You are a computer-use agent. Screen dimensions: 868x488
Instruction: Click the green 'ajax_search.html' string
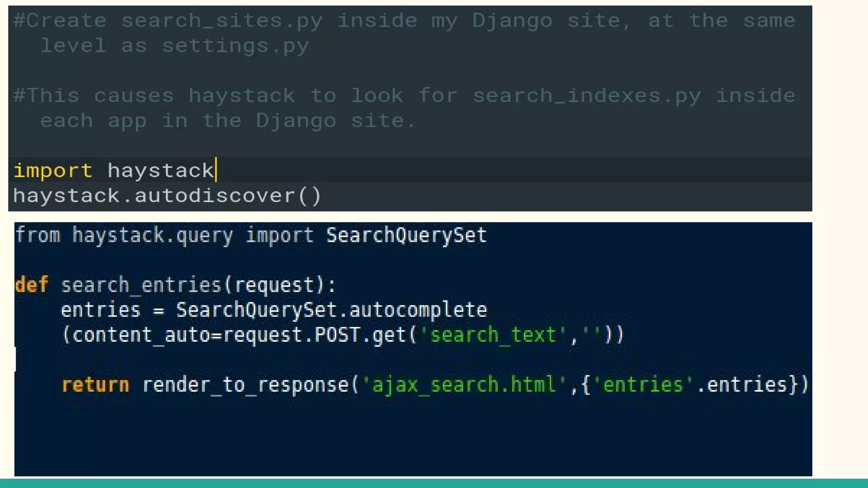point(464,385)
